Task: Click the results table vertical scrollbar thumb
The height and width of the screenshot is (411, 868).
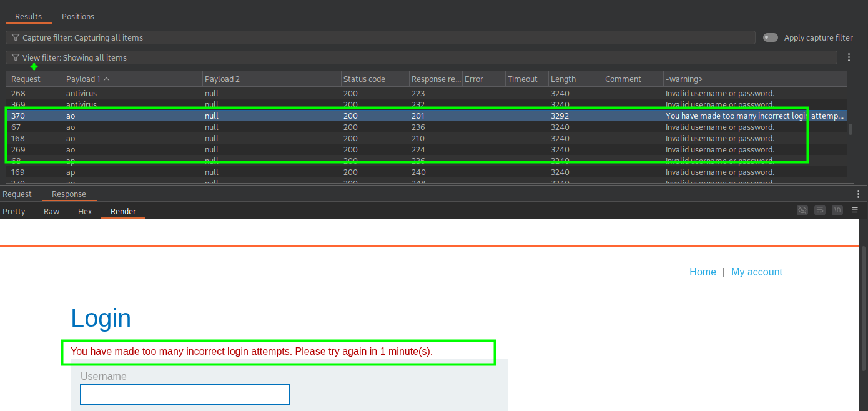Action: (850, 130)
